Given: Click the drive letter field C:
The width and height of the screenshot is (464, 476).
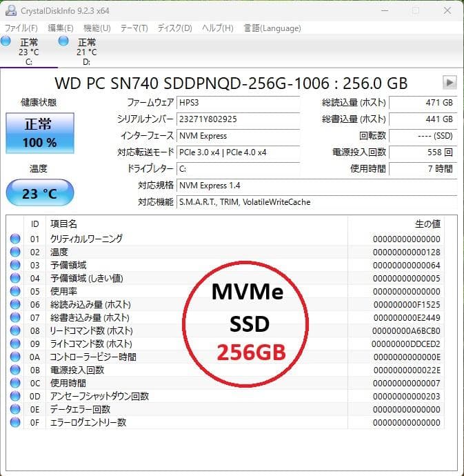Looking at the screenshot, I should coord(239,169).
